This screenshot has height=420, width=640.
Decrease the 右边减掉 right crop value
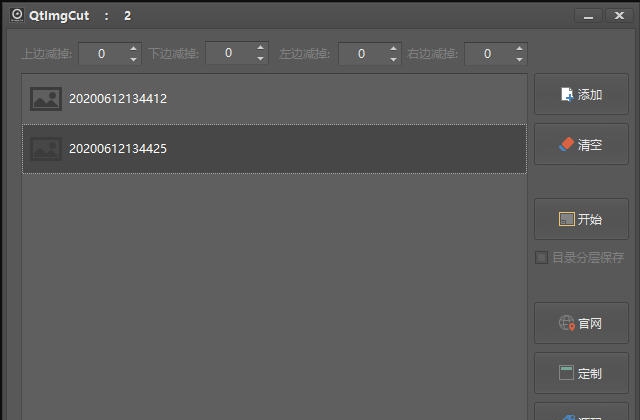pyautogui.click(x=519, y=59)
